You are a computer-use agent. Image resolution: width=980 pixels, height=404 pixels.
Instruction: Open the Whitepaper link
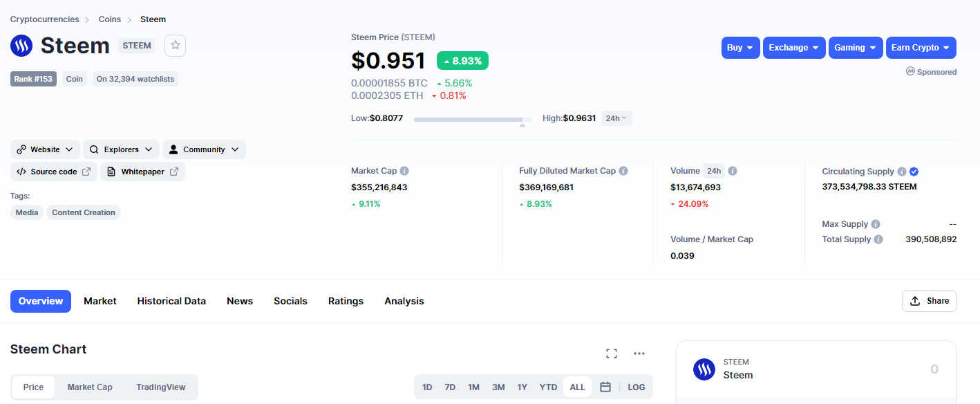pos(142,172)
